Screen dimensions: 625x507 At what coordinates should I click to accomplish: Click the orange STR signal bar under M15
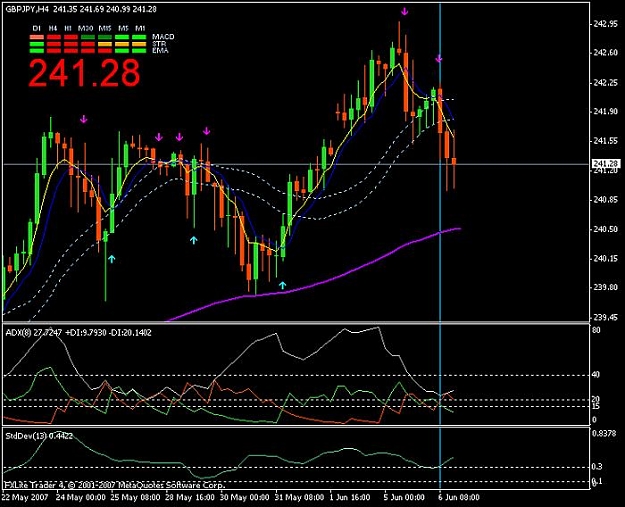coord(105,44)
